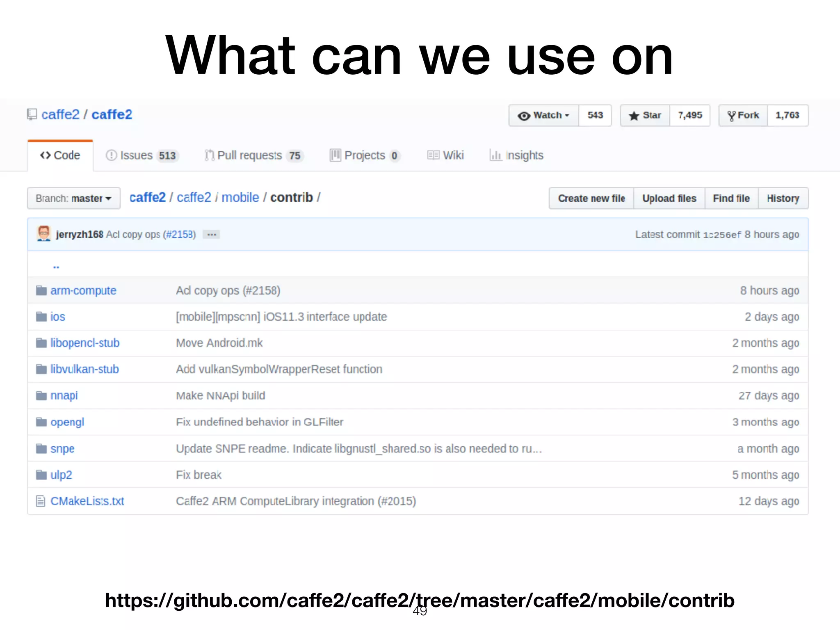Switch to the Issues tab
Image resolution: width=840 pixels, height=630 pixels.
tap(142, 155)
